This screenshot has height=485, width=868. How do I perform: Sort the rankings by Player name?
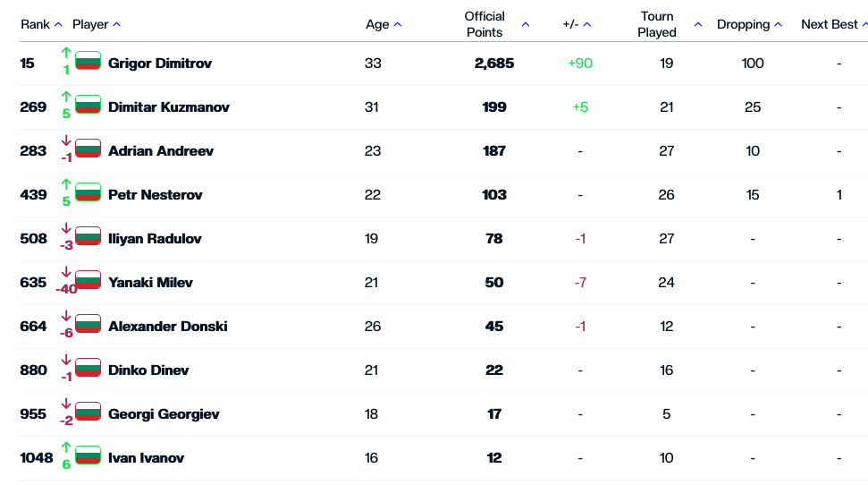coord(97,25)
